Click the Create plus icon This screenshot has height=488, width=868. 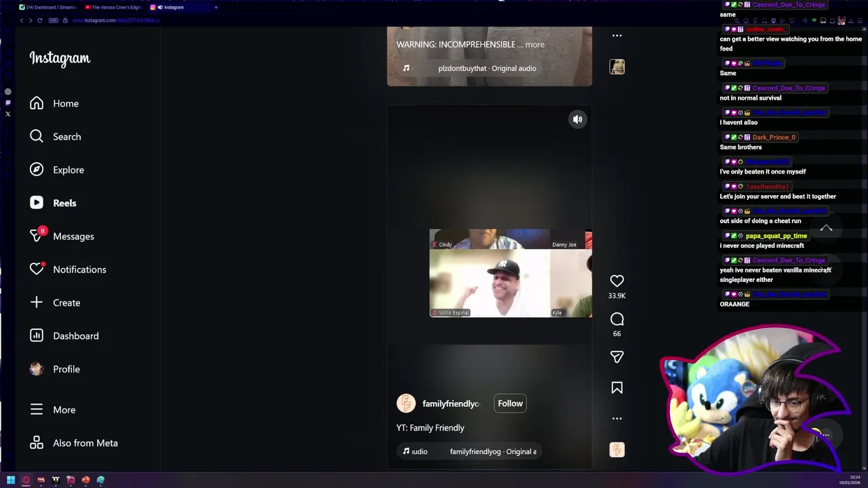click(37, 303)
